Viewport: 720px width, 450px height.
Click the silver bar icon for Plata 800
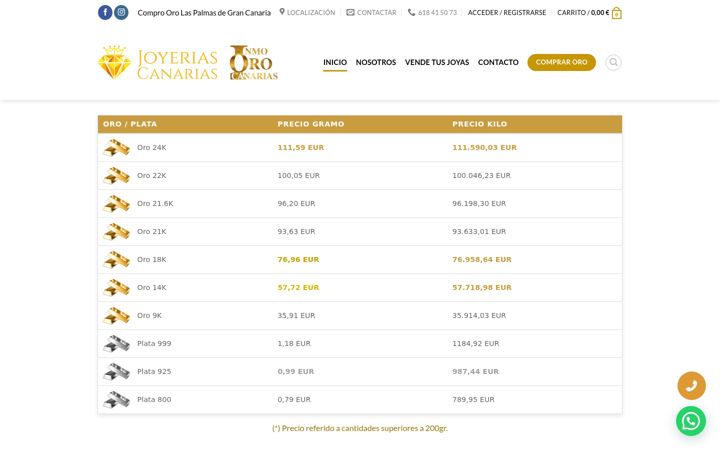(x=116, y=400)
